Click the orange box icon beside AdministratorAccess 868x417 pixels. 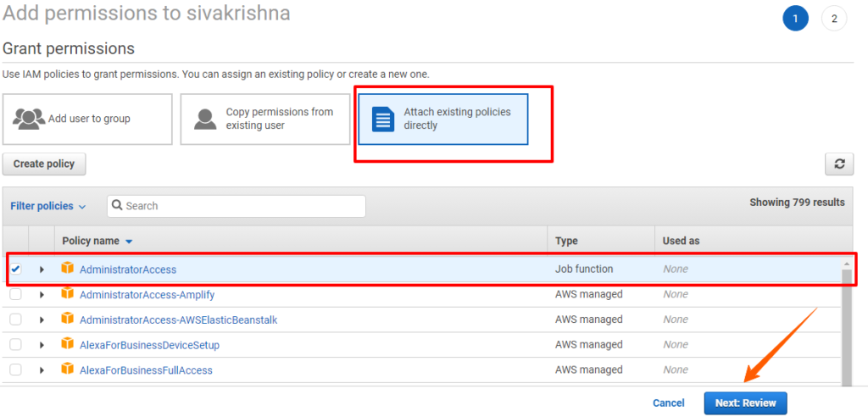pyautogui.click(x=67, y=269)
